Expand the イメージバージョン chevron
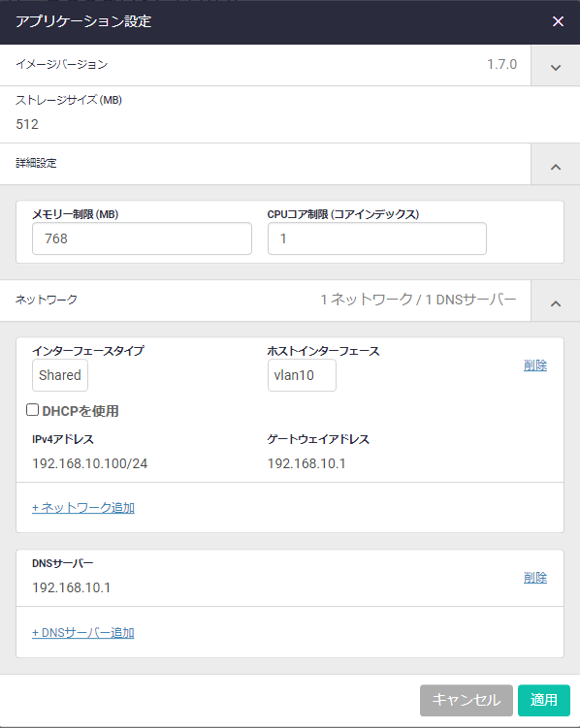The image size is (580, 728). (556, 66)
